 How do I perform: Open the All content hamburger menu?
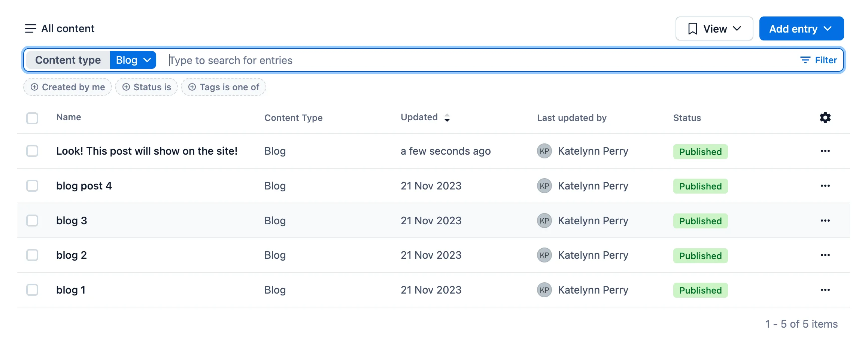pos(30,28)
